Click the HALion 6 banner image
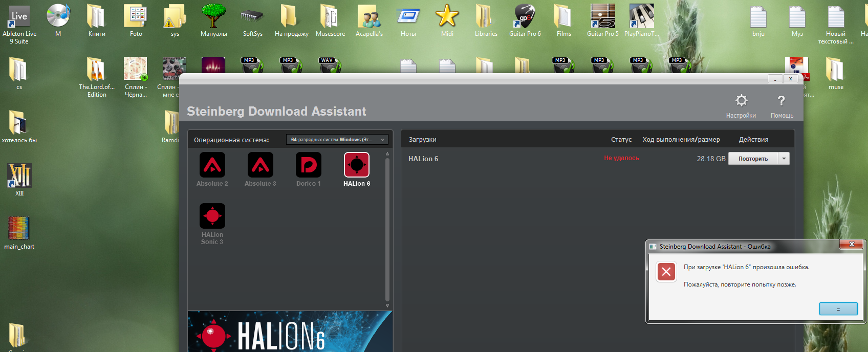868x352 pixels. coord(290,332)
